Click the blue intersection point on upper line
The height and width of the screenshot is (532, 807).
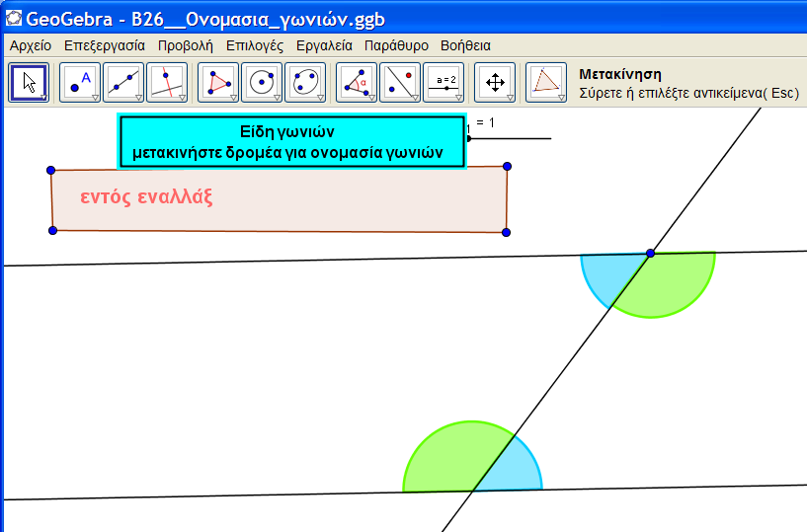point(650,254)
